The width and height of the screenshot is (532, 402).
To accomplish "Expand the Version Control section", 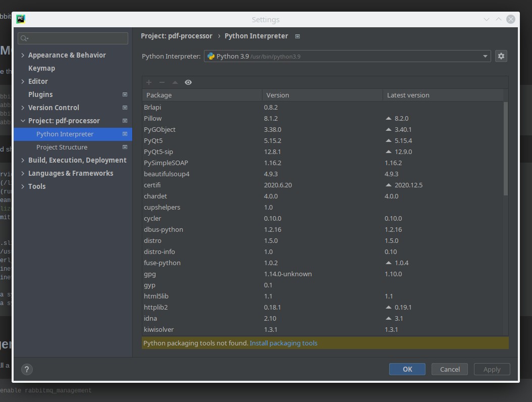I will [x=23, y=108].
